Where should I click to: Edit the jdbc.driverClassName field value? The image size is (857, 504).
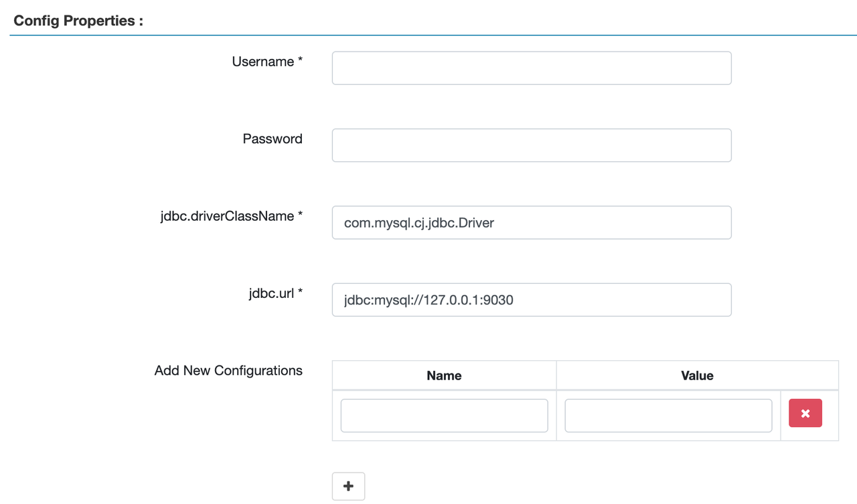[x=531, y=223]
